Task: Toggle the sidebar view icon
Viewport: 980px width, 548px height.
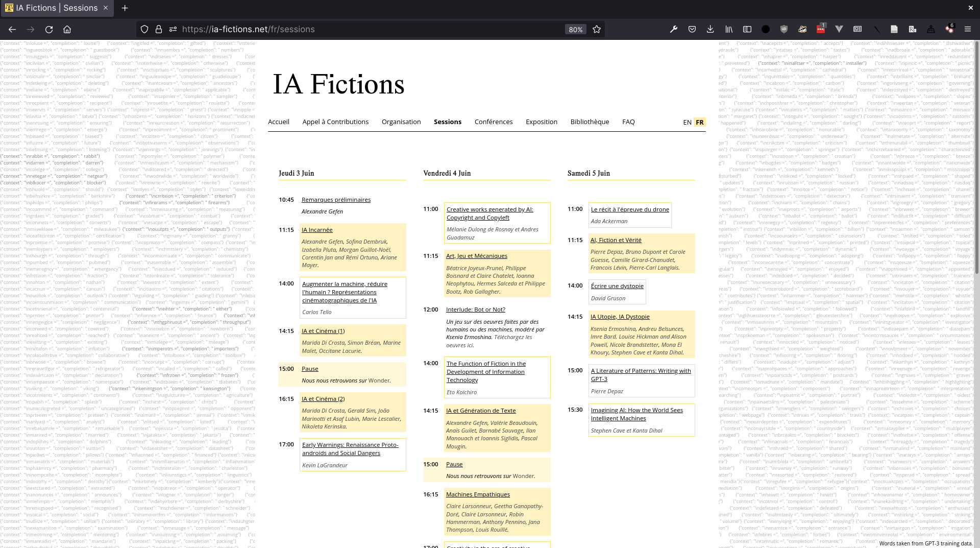Action: click(x=747, y=29)
